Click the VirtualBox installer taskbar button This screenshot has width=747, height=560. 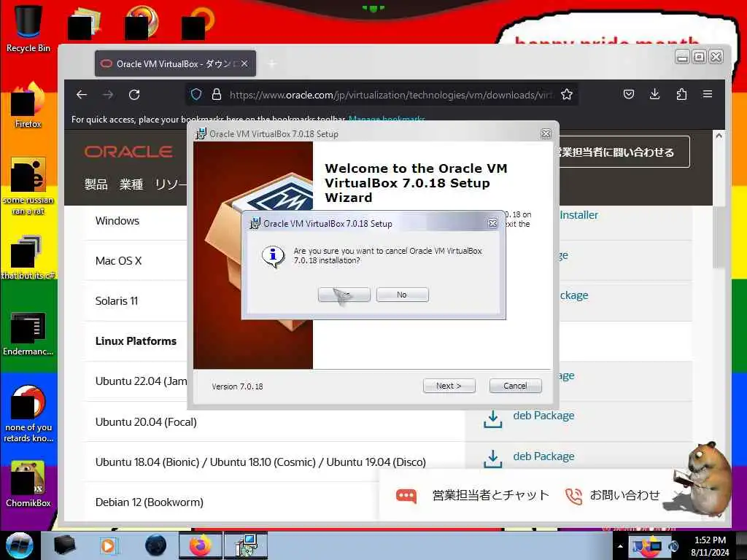[247, 545]
